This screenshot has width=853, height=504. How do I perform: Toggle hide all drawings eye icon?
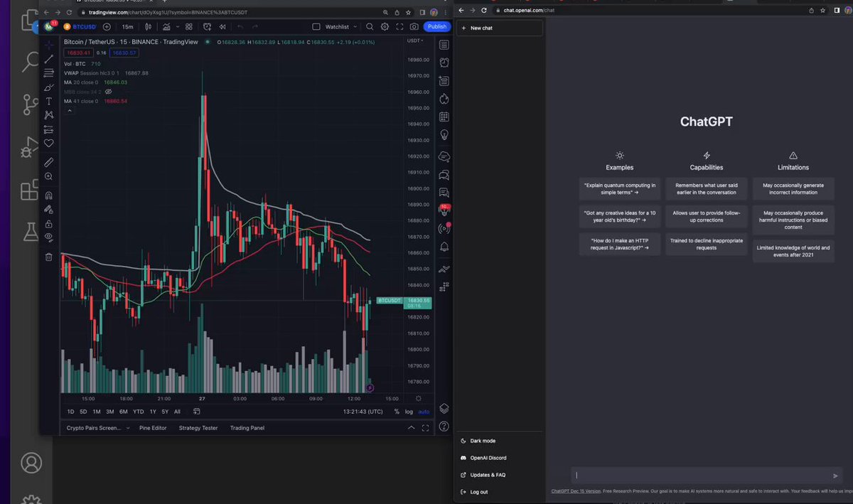49,237
